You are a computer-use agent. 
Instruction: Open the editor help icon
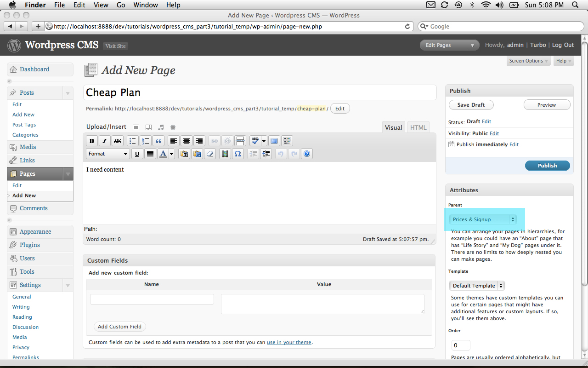click(x=307, y=154)
